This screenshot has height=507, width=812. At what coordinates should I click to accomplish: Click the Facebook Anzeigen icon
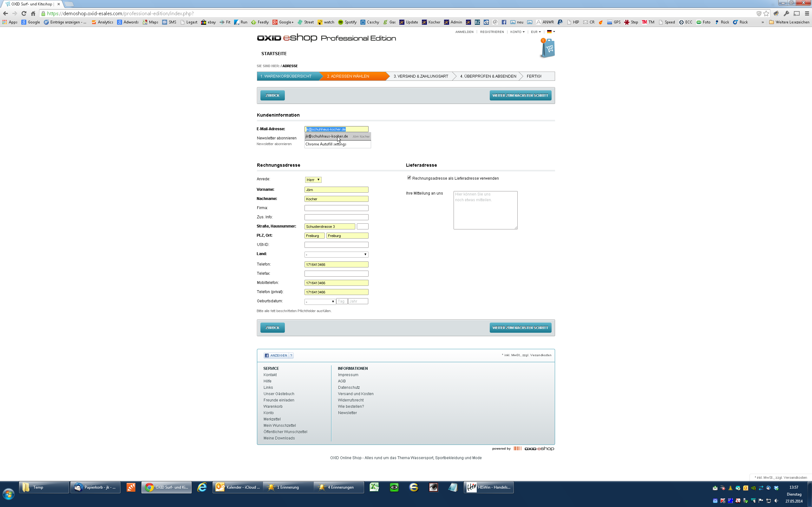267,356
